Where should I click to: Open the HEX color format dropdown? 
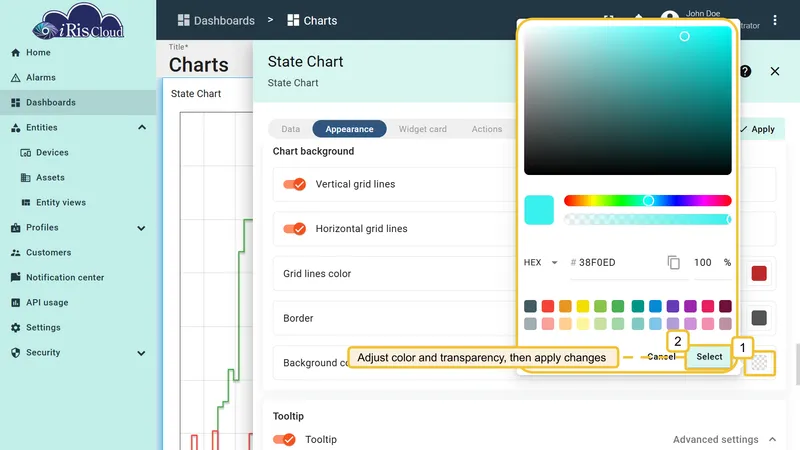pos(540,262)
